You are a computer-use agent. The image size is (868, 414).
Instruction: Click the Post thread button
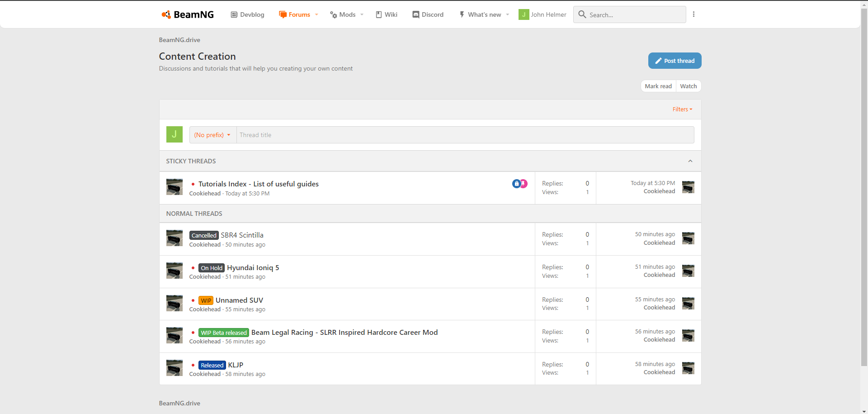point(675,61)
